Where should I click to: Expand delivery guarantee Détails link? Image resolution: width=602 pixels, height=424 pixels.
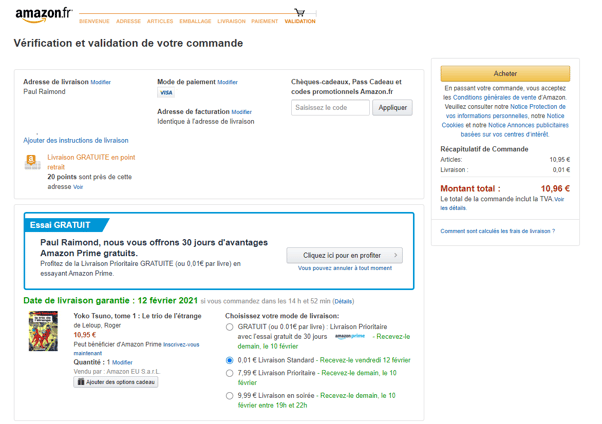[x=343, y=301]
